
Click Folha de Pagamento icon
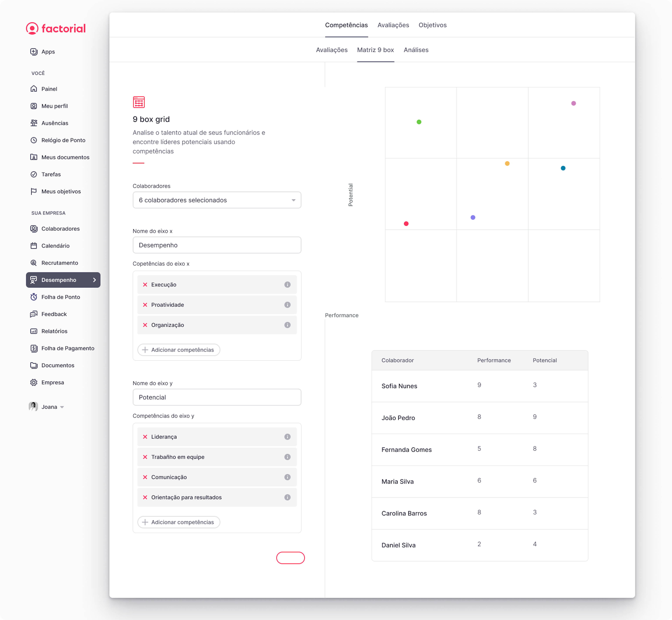tap(34, 349)
